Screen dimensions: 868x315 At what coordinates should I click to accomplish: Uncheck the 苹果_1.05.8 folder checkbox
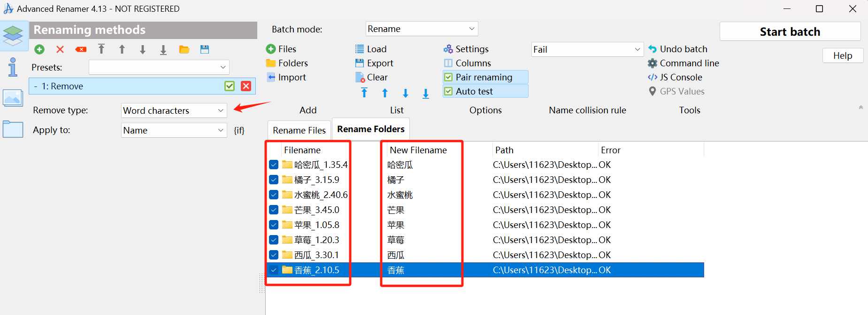(x=274, y=225)
